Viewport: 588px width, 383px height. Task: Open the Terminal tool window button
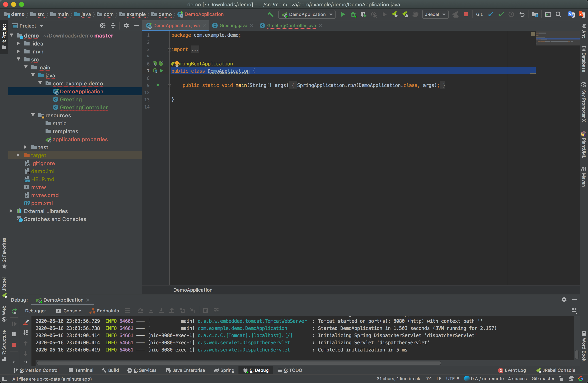pos(81,370)
